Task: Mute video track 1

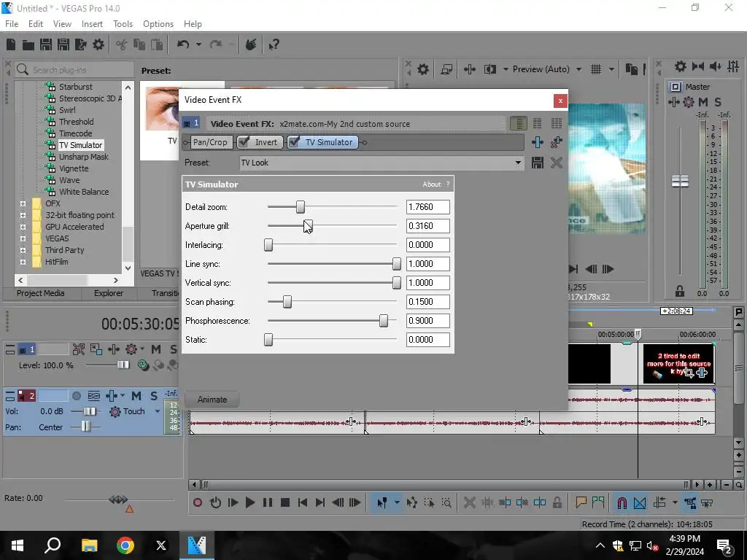Action: pyautogui.click(x=156, y=349)
